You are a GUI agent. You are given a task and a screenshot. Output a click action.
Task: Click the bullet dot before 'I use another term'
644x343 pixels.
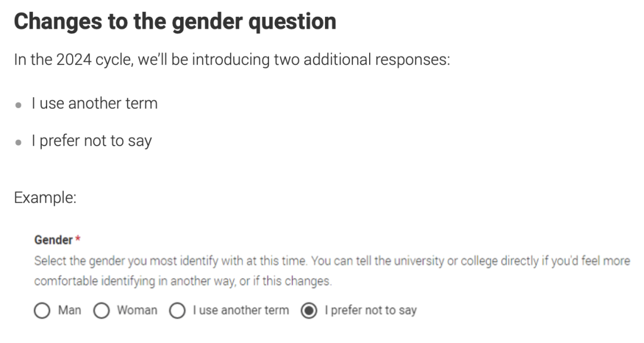[x=18, y=105]
